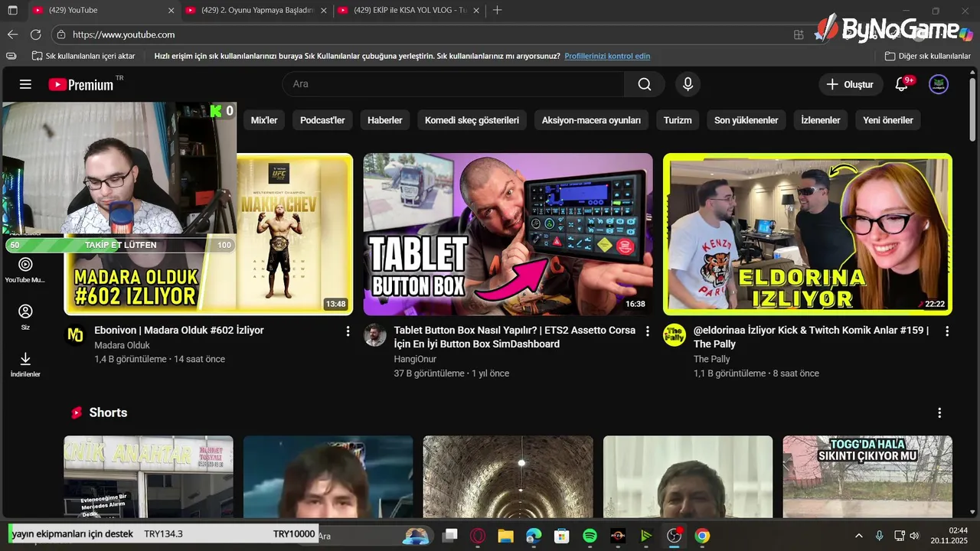Select the Podcast'ler filter chip

[x=322, y=120]
